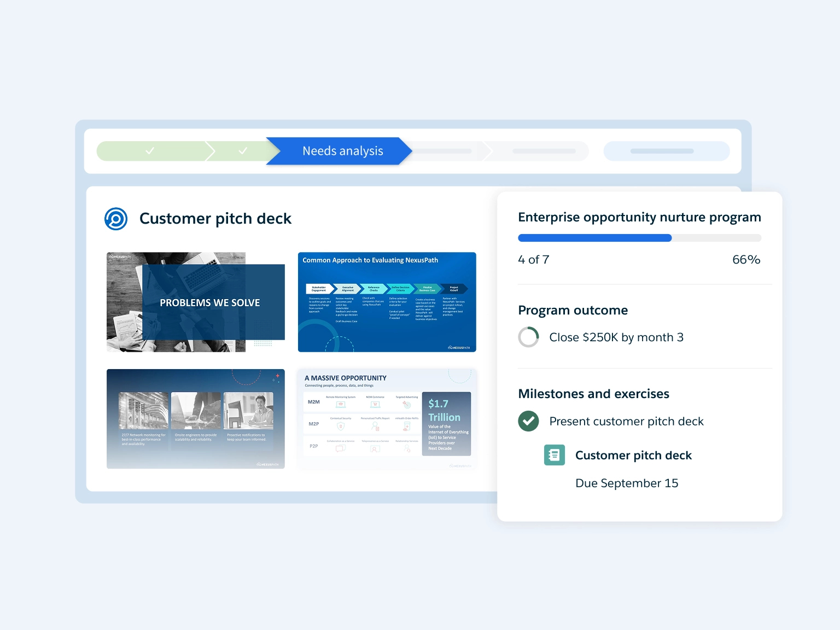Select the second completed green stage checkmark
840x630 pixels.
click(243, 151)
